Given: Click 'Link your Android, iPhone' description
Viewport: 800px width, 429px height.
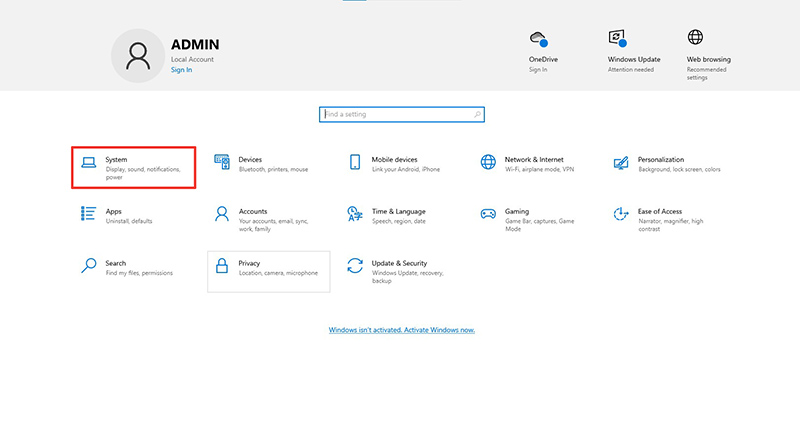Looking at the screenshot, I should [406, 169].
